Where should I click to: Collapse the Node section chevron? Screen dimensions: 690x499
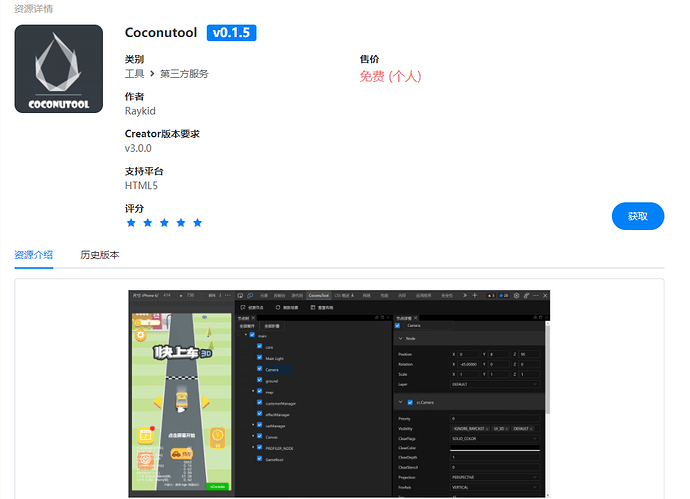[x=400, y=338]
